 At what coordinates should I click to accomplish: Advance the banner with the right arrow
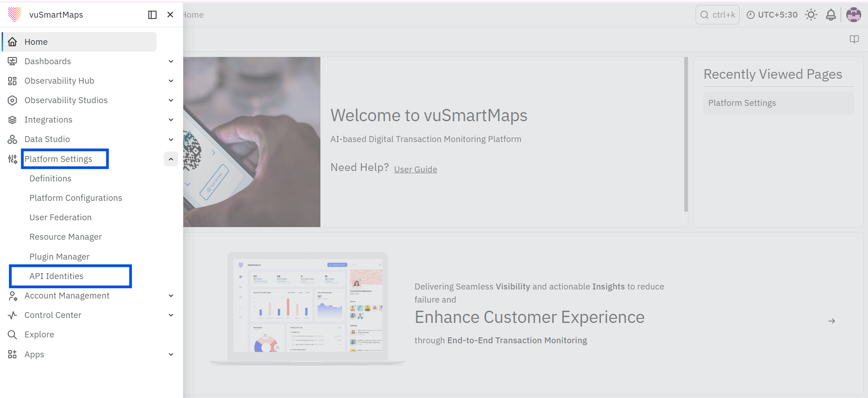pos(832,321)
